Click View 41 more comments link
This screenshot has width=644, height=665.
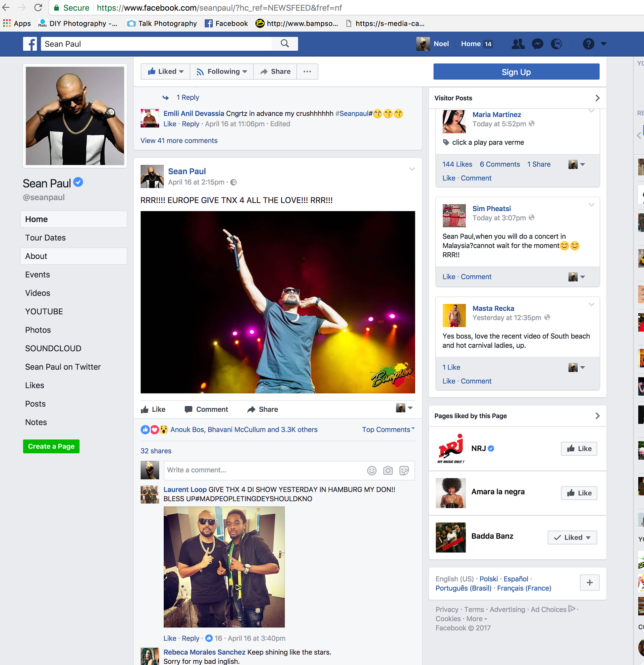click(x=179, y=141)
